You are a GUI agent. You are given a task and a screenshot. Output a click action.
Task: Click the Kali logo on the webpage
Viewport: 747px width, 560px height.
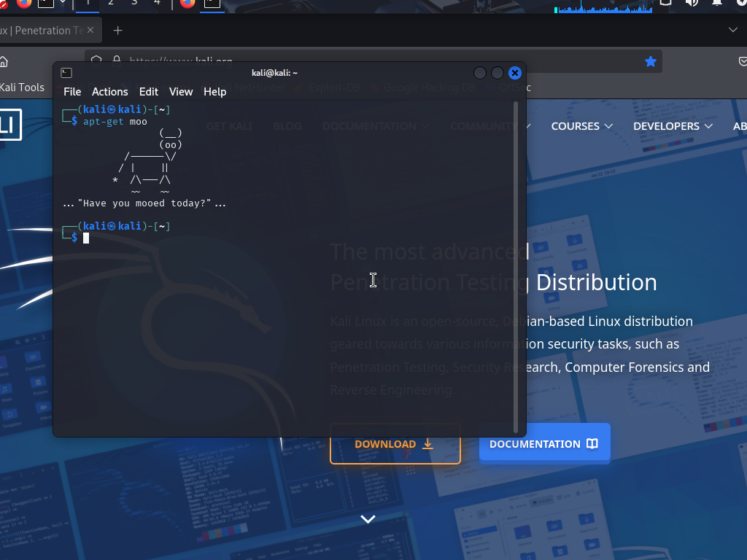9,125
